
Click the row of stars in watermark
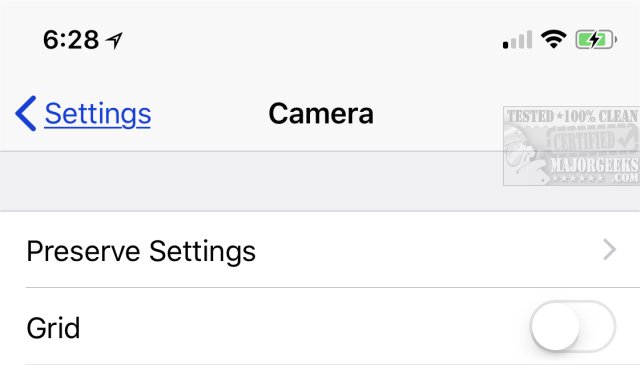click(577, 178)
